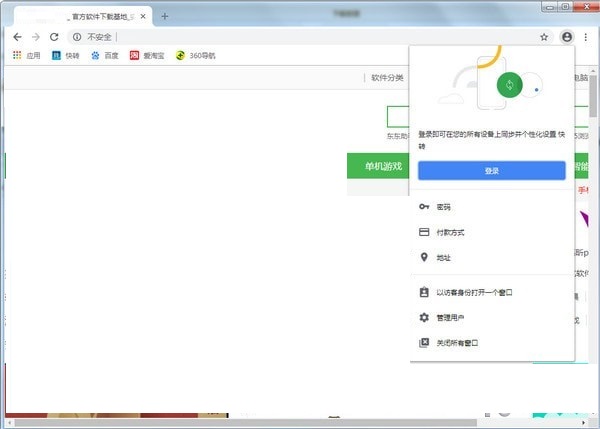Click the horizontal scrollbar left arrow
Viewport: 600px width, 429px height.
tap(9, 422)
